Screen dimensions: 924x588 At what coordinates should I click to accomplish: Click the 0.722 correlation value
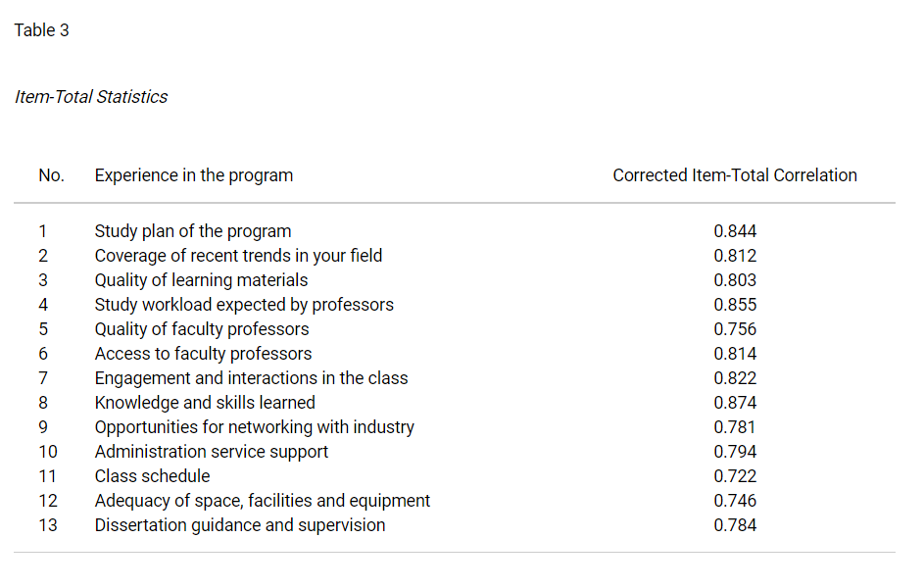pos(735,476)
